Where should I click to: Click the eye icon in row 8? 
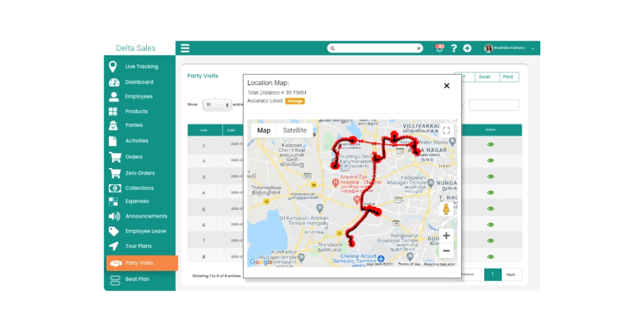(490, 257)
